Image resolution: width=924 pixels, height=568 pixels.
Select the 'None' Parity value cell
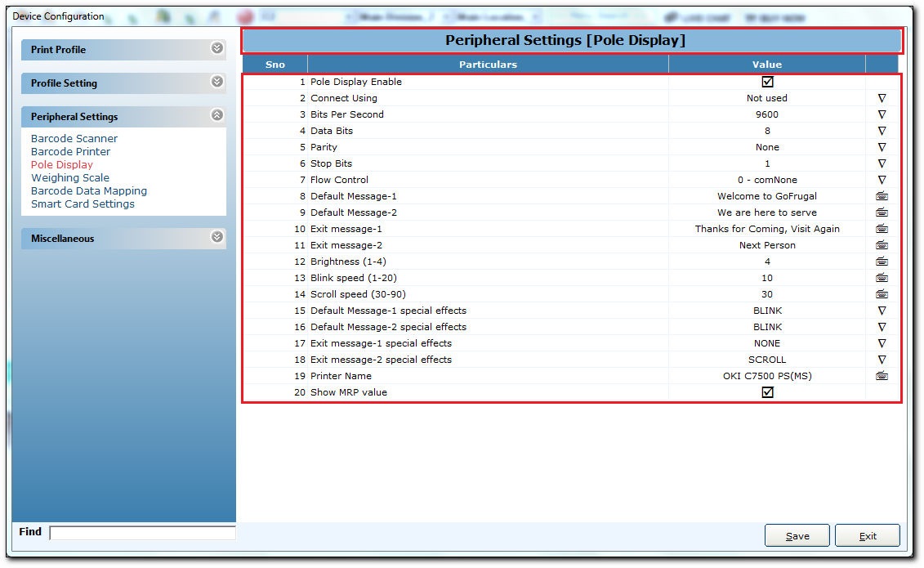766,147
